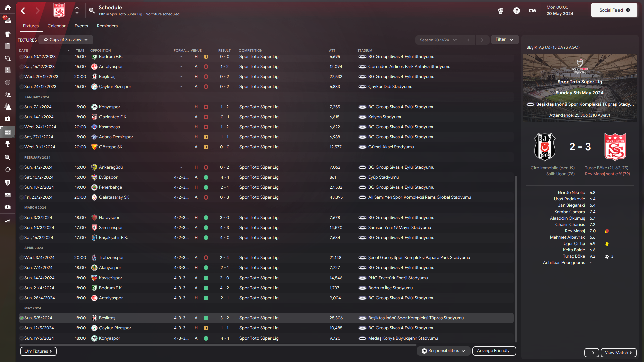Screen dimensions: 644x362
Task: Open the Club Vision briefcase icon
Action: tap(8, 195)
